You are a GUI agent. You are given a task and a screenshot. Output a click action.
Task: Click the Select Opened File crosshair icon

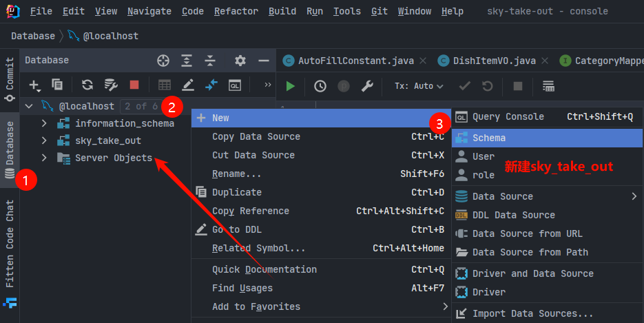(x=163, y=61)
